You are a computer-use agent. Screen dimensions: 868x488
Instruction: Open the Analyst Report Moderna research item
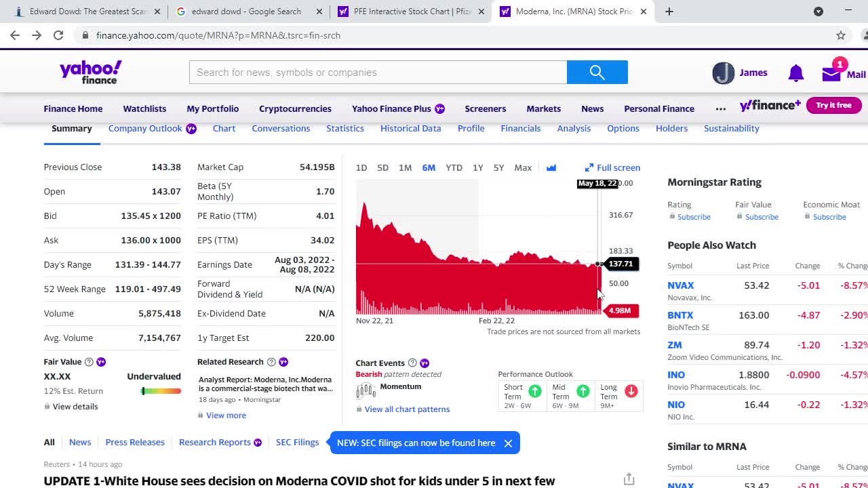pos(265,384)
